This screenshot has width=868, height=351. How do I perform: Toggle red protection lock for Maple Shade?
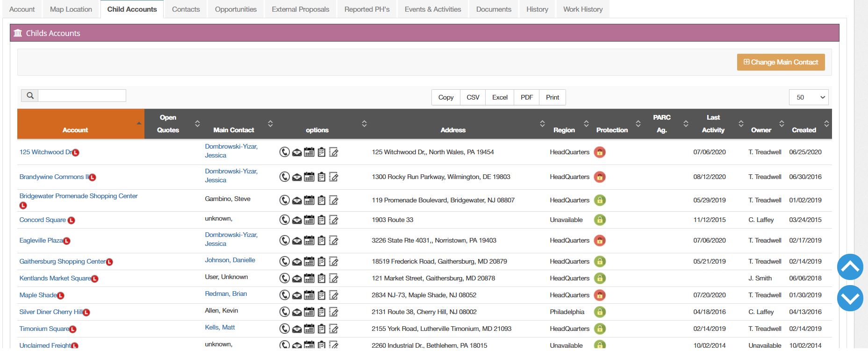(x=600, y=295)
